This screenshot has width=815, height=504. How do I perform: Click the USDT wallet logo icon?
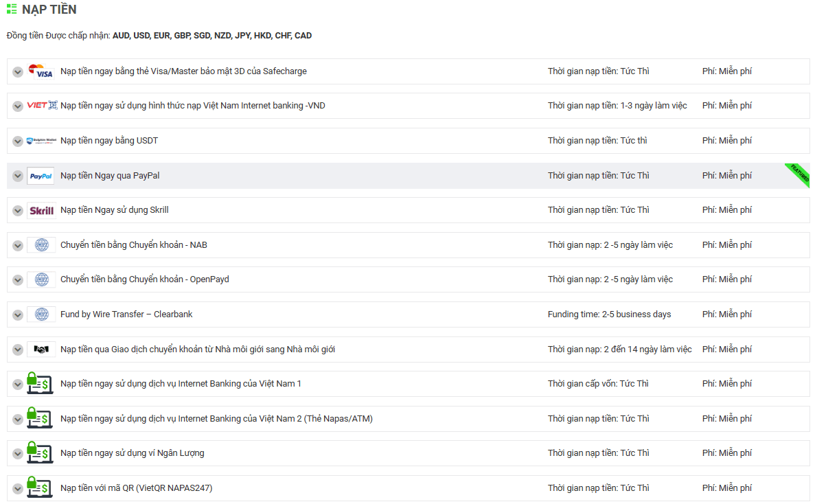41,141
